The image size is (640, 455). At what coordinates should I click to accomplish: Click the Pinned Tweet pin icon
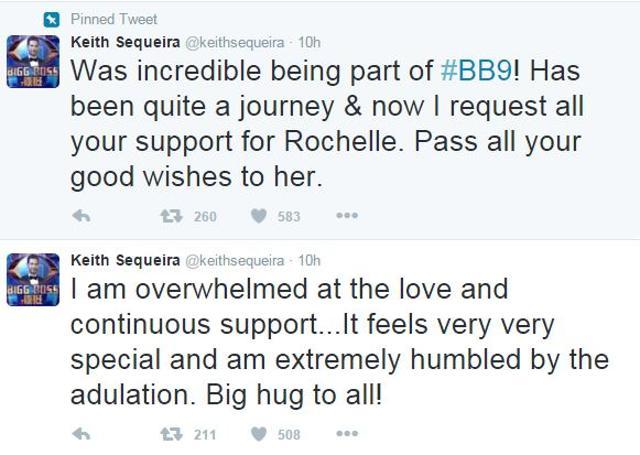pyautogui.click(x=52, y=20)
